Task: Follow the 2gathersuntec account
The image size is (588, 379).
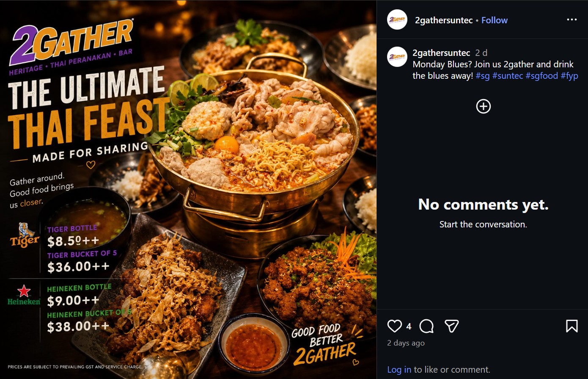Action: 495,20
